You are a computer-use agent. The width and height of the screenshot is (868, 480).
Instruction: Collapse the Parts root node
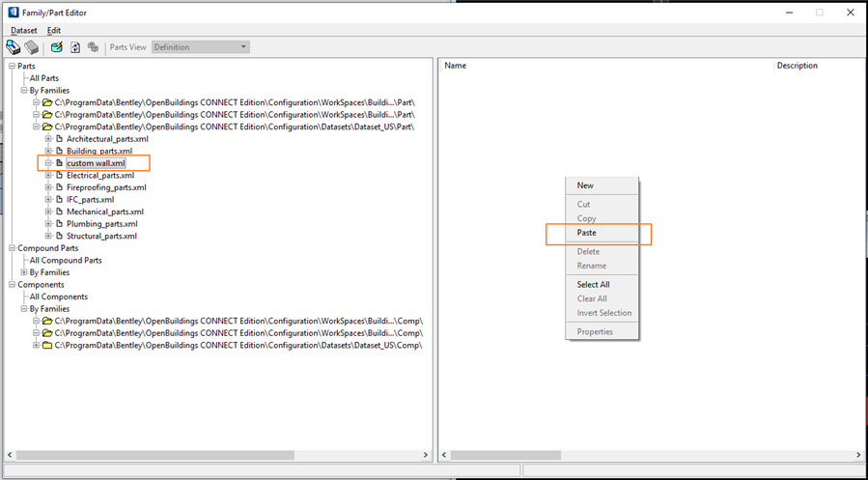pos(13,66)
